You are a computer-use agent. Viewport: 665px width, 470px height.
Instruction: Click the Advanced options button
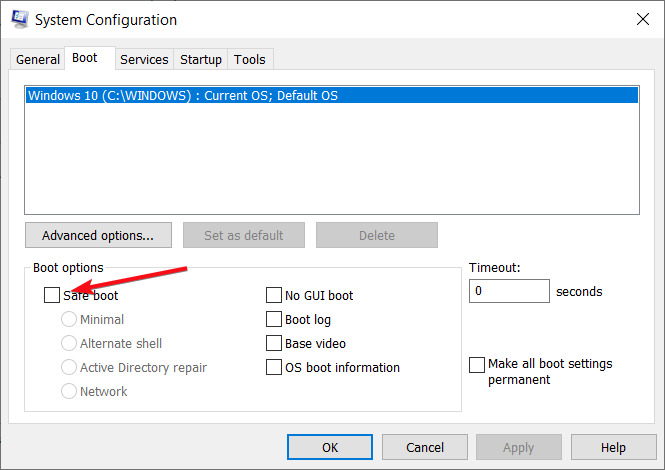(x=98, y=236)
